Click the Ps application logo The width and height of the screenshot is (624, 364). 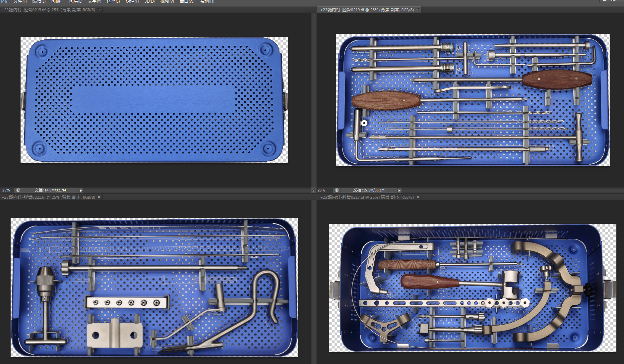[4, 1]
